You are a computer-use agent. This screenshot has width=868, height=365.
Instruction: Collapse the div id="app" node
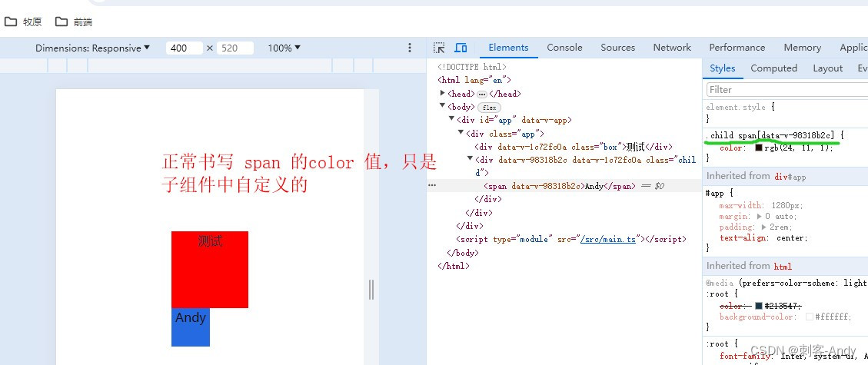pos(452,119)
